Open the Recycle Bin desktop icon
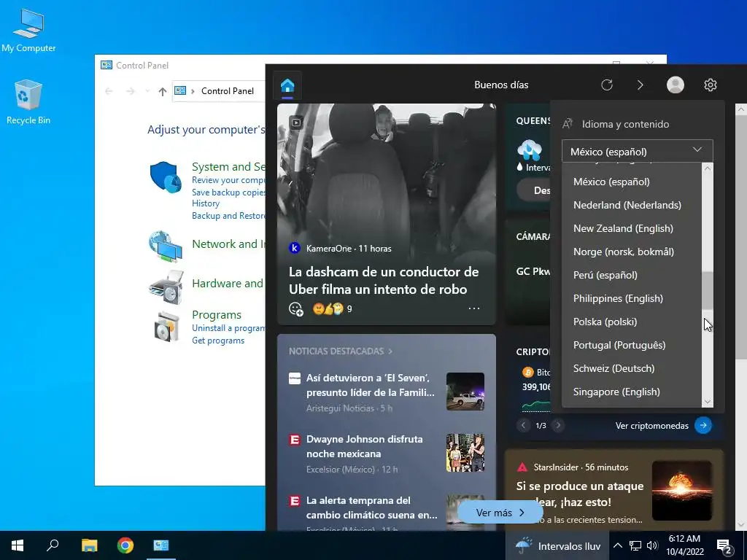 coord(28,102)
